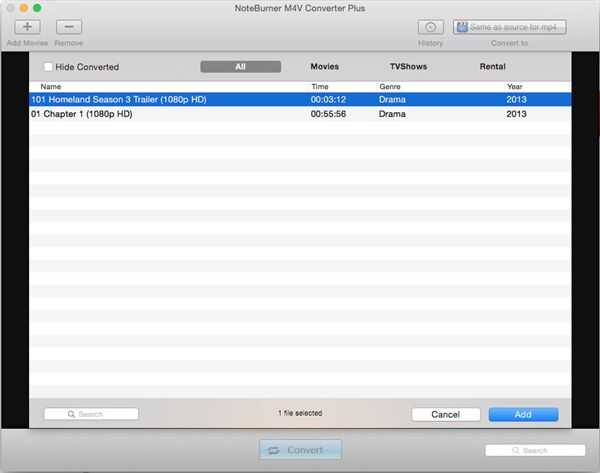Click the Remove minus icon
600x473 pixels.
click(69, 27)
